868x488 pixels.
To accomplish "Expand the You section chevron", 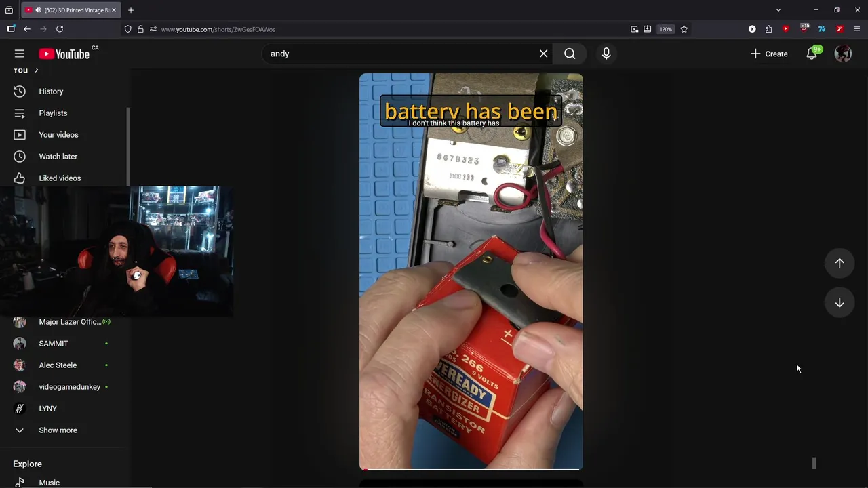I will (x=37, y=70).
